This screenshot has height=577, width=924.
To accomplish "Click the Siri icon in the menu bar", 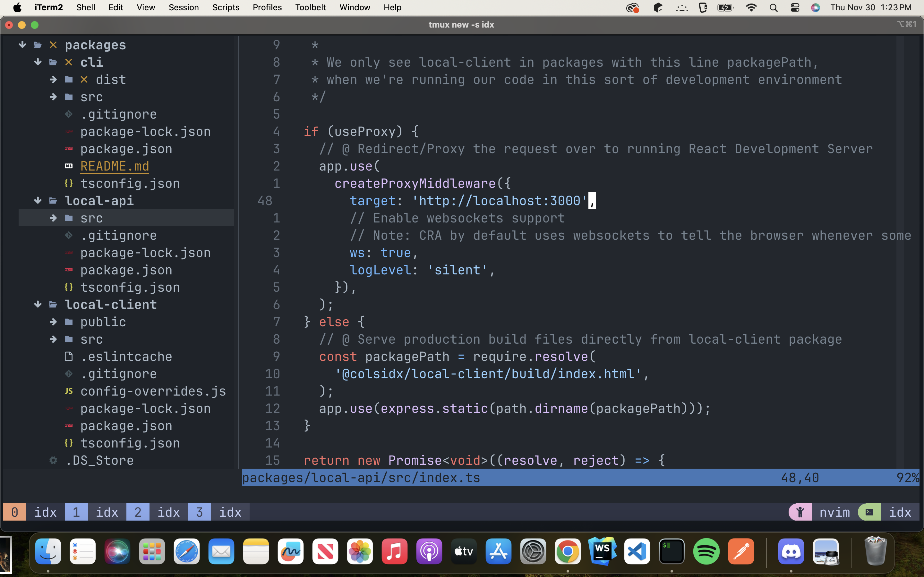I will point(815,8).
